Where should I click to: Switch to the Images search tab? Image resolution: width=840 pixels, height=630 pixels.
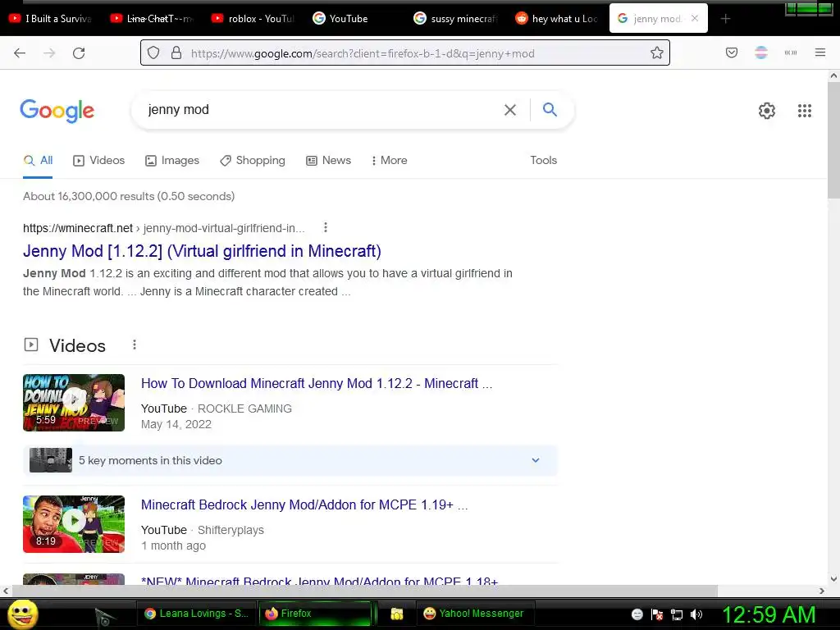point(172,160)
